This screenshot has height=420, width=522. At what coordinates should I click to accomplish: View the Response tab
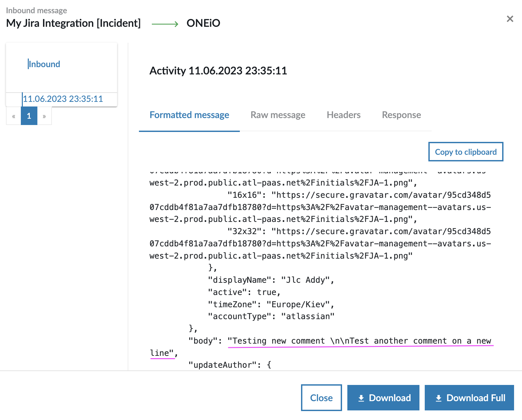(x=401, y=115)
